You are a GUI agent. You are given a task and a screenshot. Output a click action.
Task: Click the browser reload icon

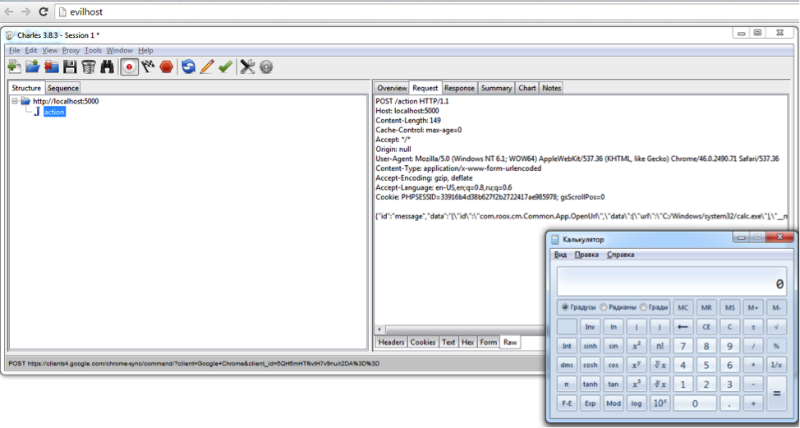pos(43,11)
